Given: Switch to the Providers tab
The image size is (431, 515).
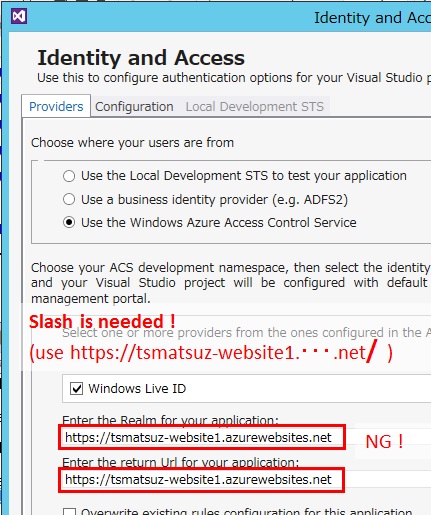Looking at the screenshot, I should [56, 106].
